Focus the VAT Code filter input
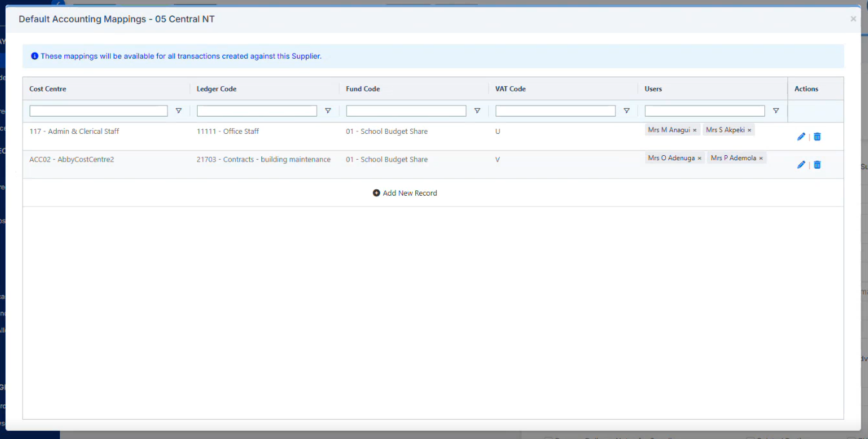Viewport: 868px width, 439px height. 556,111
